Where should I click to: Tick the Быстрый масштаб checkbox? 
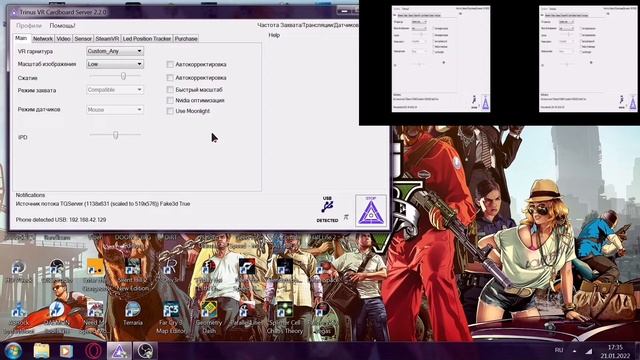coord(170,89)
